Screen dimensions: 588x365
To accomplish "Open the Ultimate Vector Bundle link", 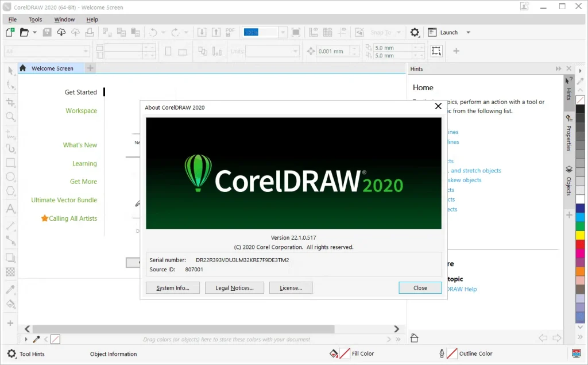I will coord(64,200).
